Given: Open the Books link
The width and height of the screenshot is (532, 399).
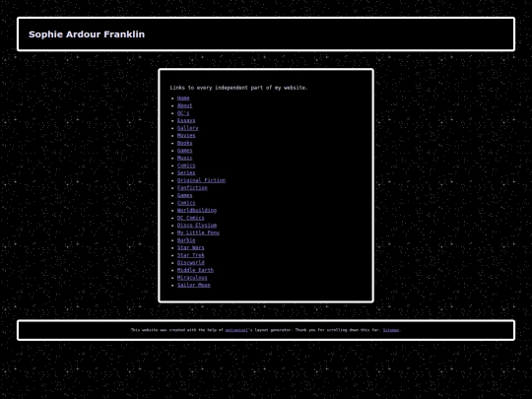Looking at the screenshot, I should coord(184,143).
